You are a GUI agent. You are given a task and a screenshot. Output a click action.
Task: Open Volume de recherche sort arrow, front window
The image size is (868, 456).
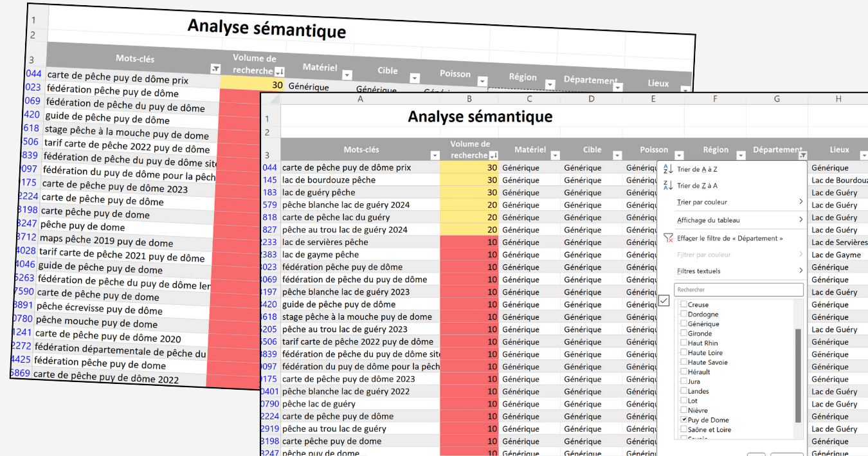click(x=493, y=156)
